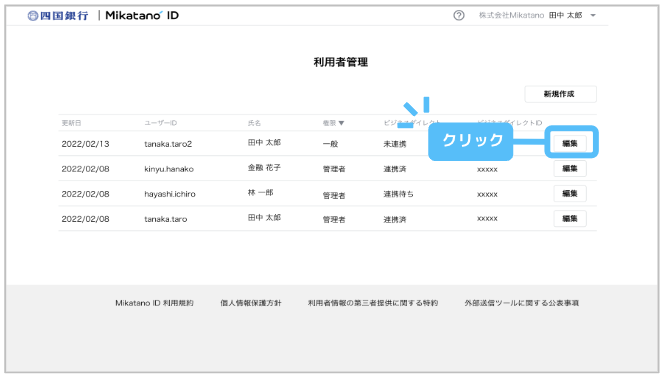664x378 pixels.
Task: Click the 未連携 status cell
Action: [x=395, y=144]
